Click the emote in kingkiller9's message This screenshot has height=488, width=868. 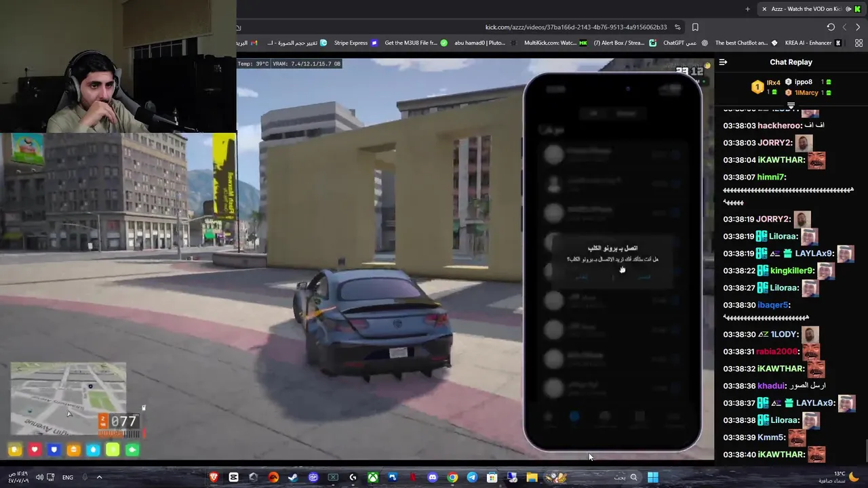pyautogui.click(x=825, y=270)
